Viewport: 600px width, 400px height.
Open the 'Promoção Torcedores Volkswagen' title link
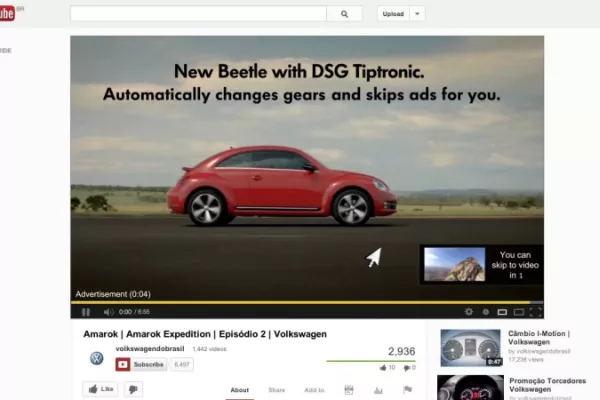click(547, 385)
